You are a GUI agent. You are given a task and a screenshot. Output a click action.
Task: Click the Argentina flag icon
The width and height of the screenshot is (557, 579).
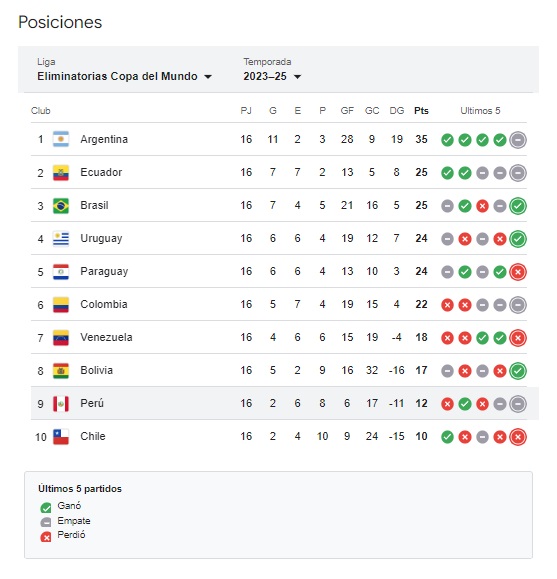coord(61,139)
